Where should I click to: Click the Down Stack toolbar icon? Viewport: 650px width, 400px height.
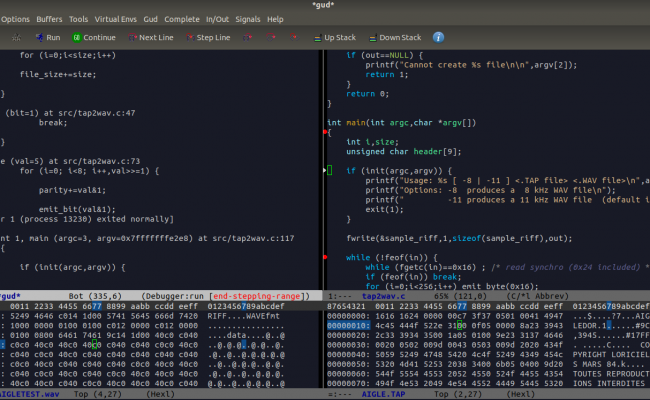click(373, 38)
